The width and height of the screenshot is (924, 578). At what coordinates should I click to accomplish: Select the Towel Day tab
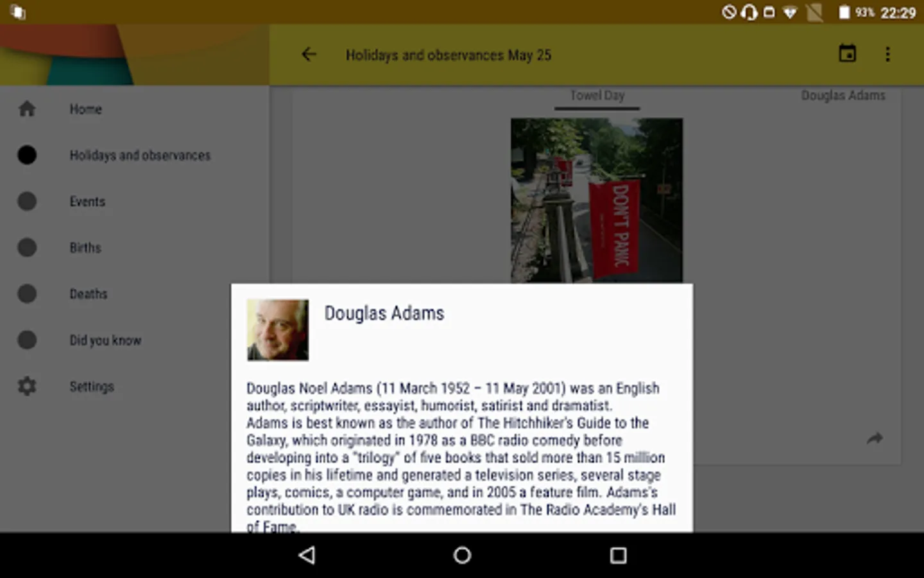tap(597, 96)
